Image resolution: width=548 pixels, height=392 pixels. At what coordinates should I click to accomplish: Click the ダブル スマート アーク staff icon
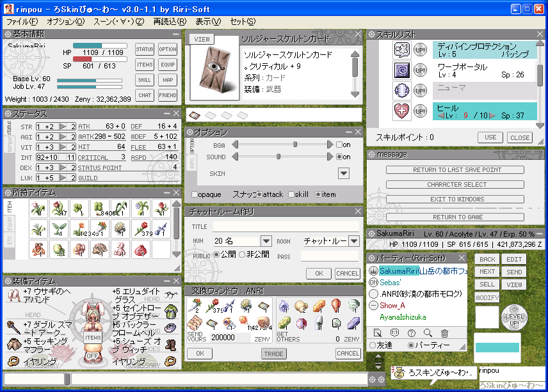point(14,327)
